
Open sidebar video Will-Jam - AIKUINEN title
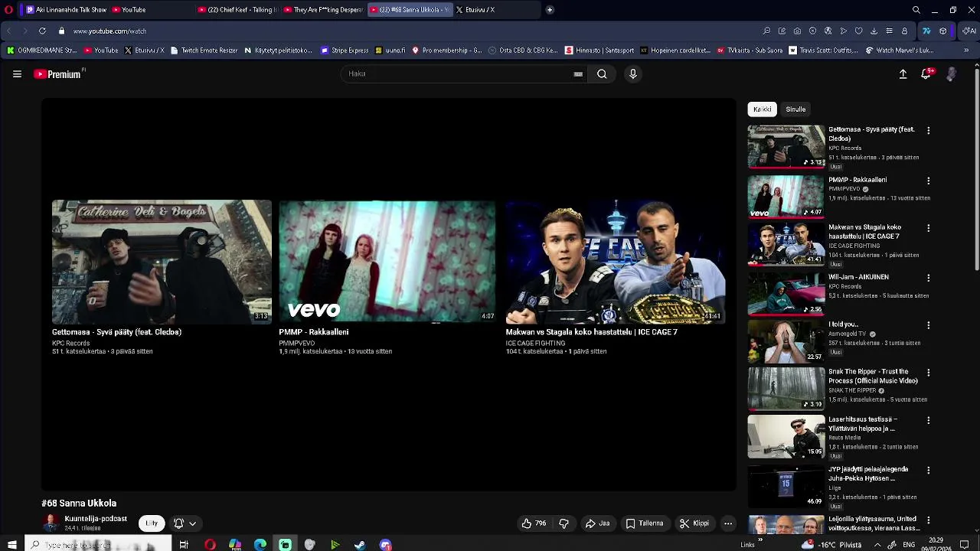pyautogui.click(x=858, y=277)
